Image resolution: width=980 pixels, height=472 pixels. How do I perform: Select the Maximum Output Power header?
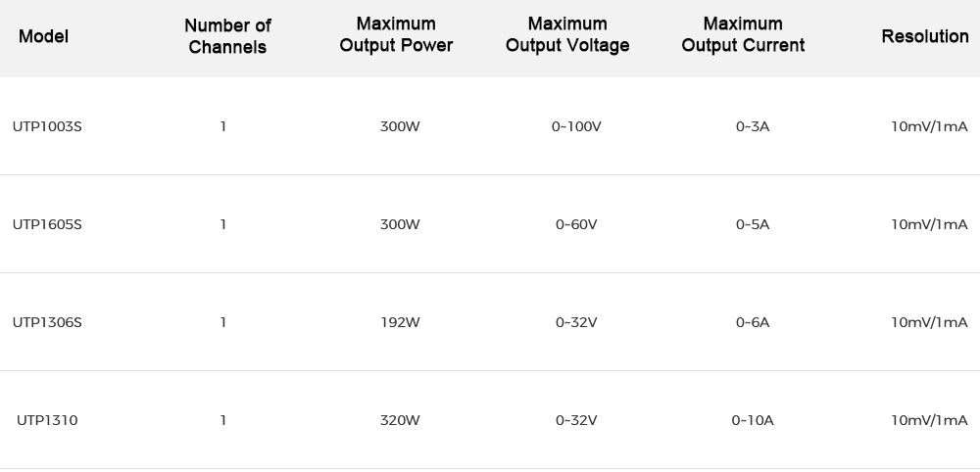[x=396, y=35]
